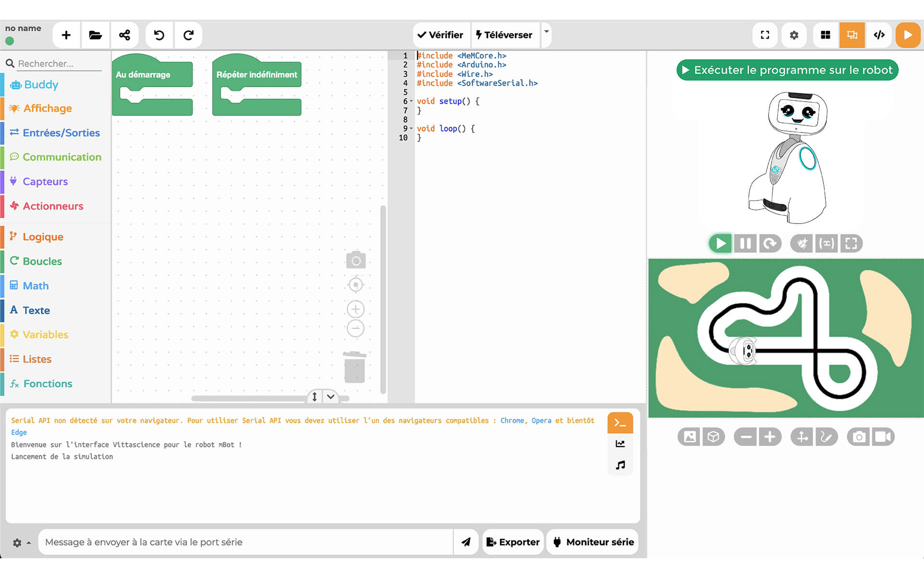Open the share project icon
924x578 pixels.
(x=125, y=35)
